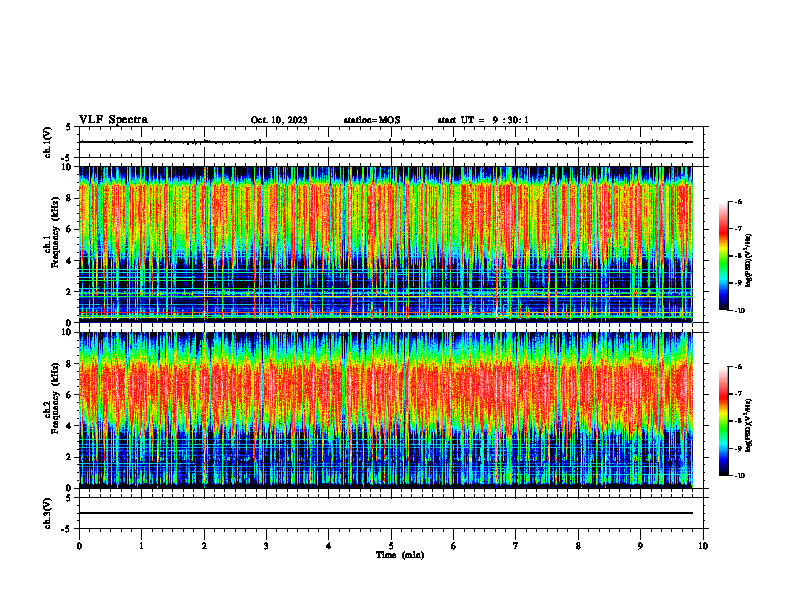This screenshot has height=612, width=792.
Task: Click the ch.3 voltage waveform trace
Action: 385,513
